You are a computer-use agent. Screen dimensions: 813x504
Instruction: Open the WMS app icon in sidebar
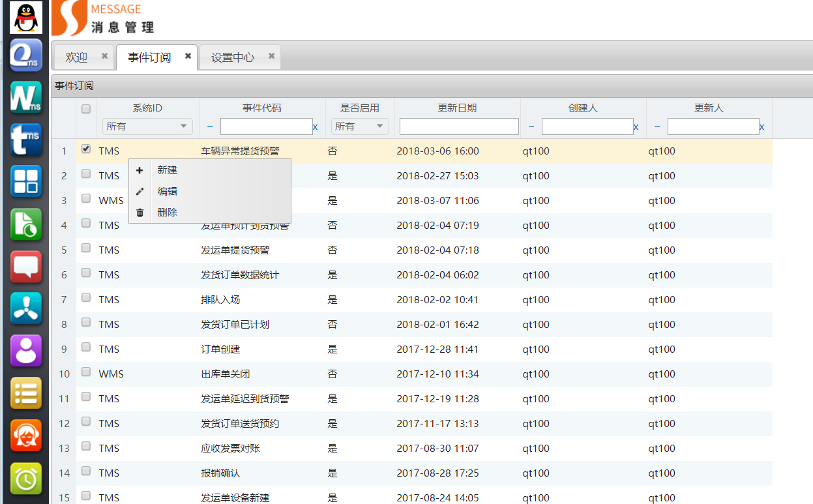click(x=26, y=98)
